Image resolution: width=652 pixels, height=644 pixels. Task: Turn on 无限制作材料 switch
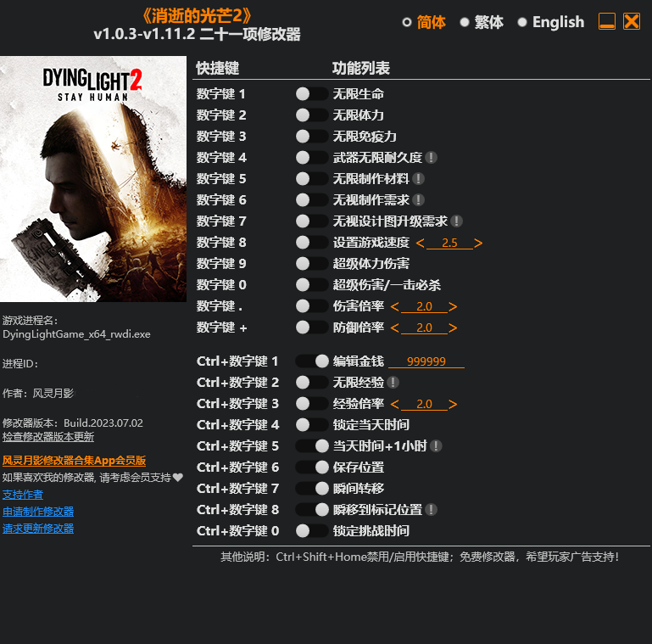(x=312, y=179)
